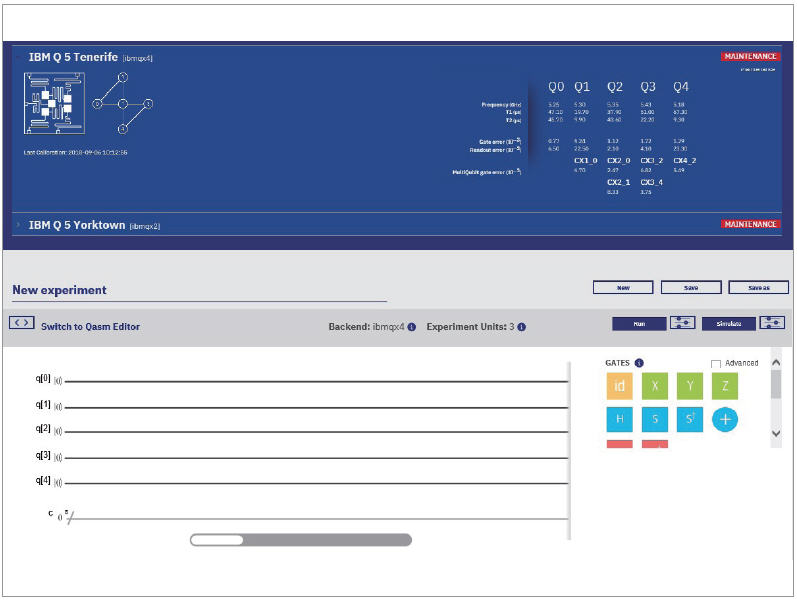The height and width of the screenshot is (602, 797).
Task: Open run settings sliders icon beside Run
Action: coord(683,323)
